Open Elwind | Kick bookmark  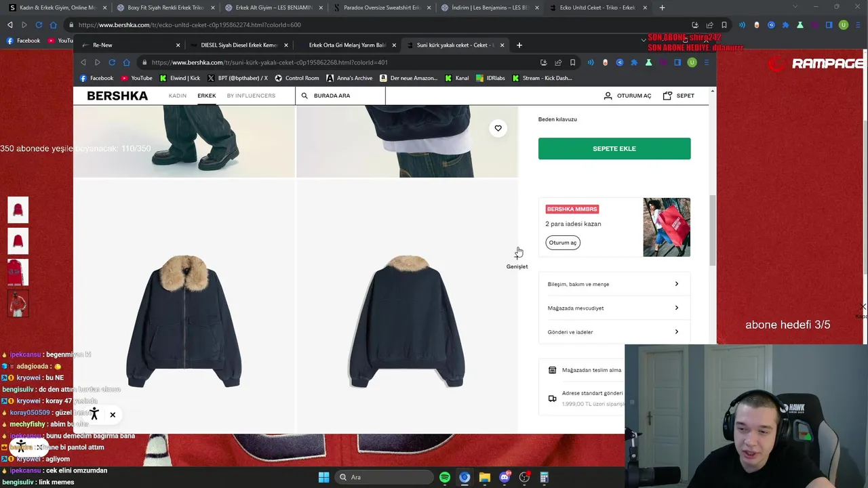coord(180,78)
